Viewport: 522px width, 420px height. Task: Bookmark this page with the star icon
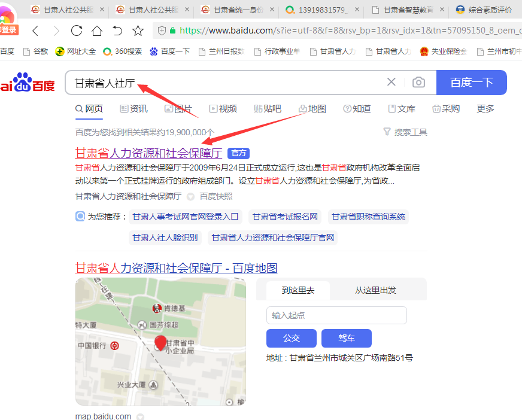138,31
